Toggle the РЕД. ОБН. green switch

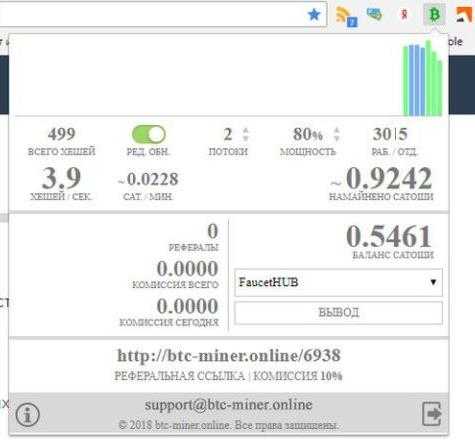click(x=149, y=135)
